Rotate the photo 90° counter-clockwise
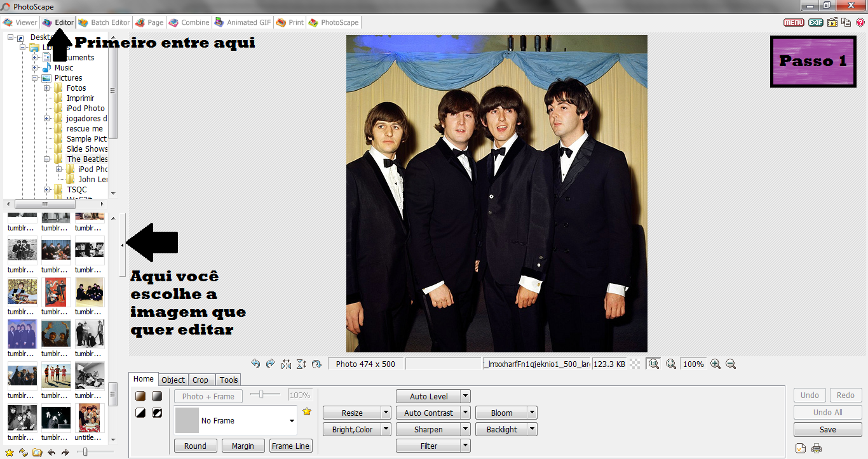This screenshot has width=868, height=459. 255,364
